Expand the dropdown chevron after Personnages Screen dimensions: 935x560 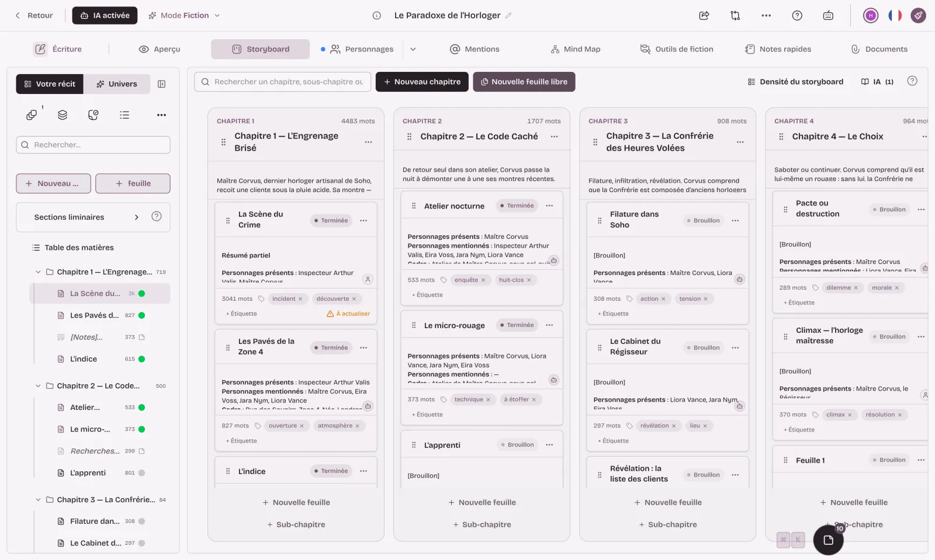point(413,49)
